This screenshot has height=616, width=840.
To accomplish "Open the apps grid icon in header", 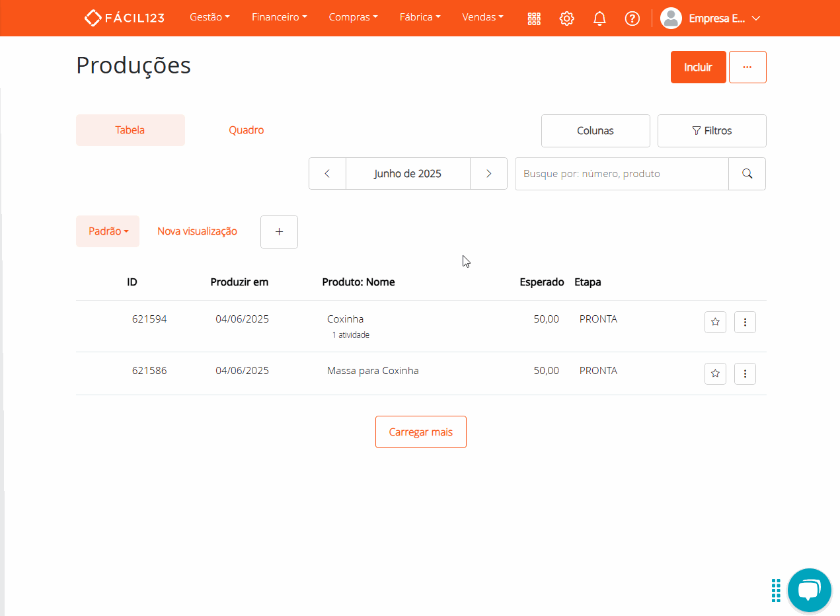I will coord(534,18).
